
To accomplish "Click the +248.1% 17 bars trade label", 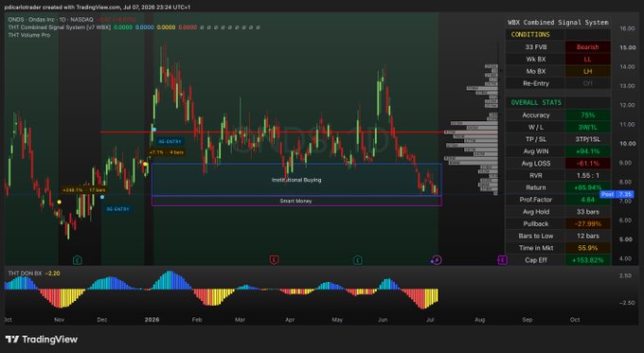I will tap(83, 190).
